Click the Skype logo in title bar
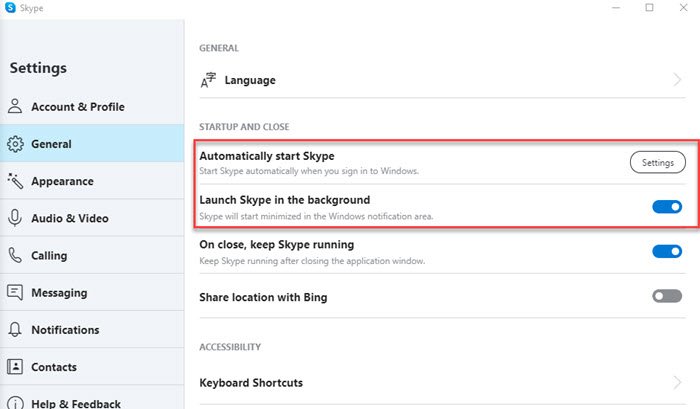Image resolution: width=700 pixels, height=409 pixels. pos(9,8)
